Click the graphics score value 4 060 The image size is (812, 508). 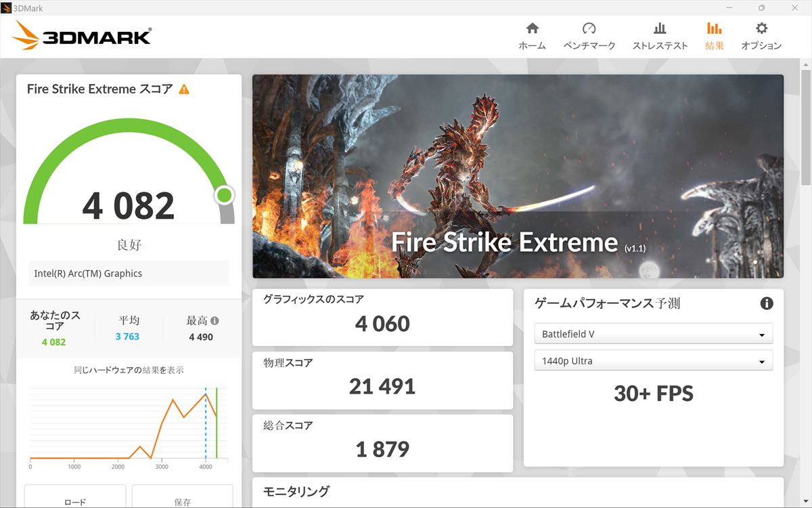point(382,324)
